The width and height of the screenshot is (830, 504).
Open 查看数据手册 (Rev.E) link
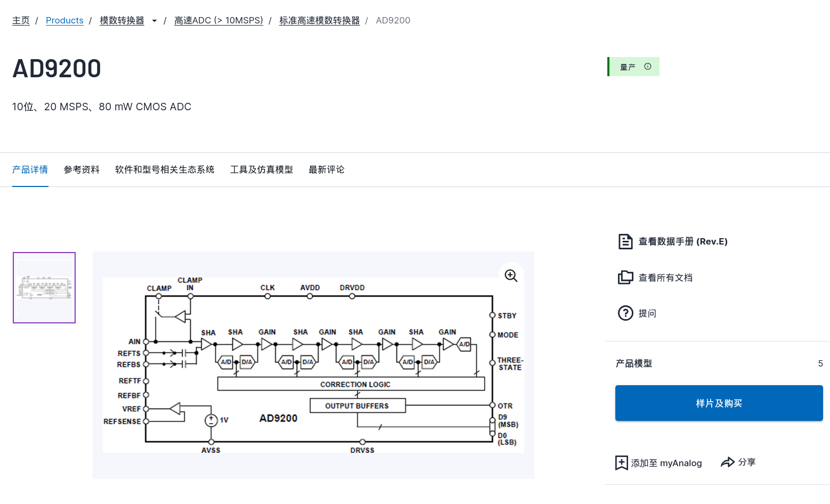tap(683, 241)
